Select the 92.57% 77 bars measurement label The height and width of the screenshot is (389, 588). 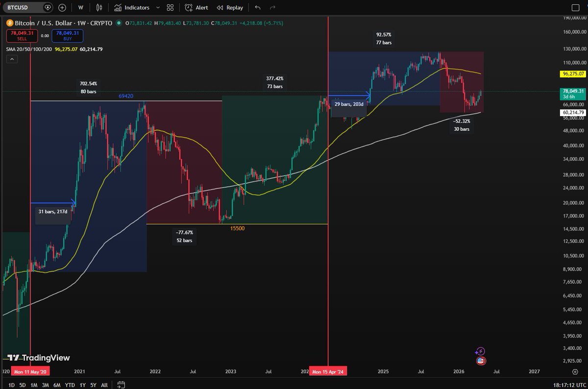[x=383, y=39]
